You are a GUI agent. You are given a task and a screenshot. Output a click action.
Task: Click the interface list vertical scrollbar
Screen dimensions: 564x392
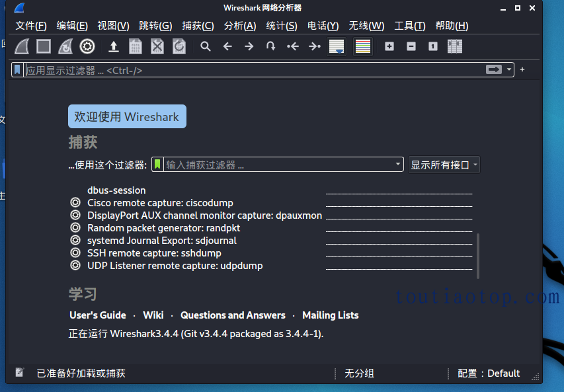click(x=477, y=256)
